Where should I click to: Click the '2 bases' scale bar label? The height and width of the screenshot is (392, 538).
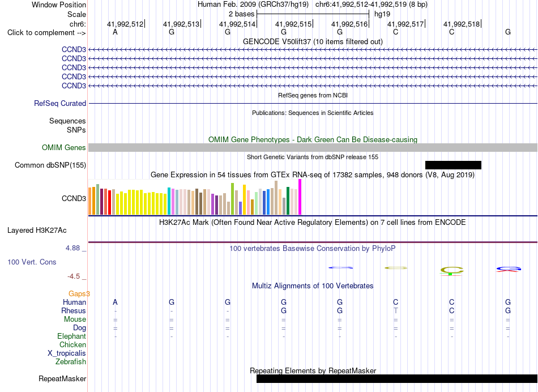point(242,14)
